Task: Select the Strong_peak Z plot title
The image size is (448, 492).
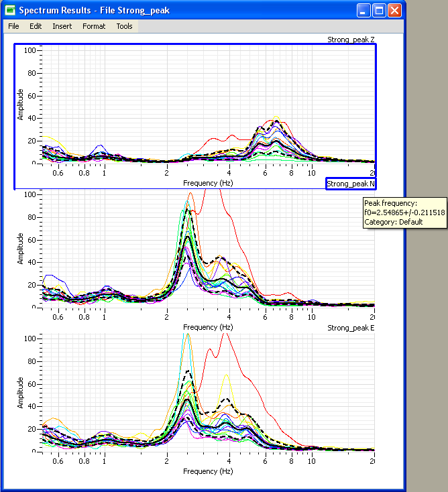Action: pyautogui.click(x=351, y=40)
